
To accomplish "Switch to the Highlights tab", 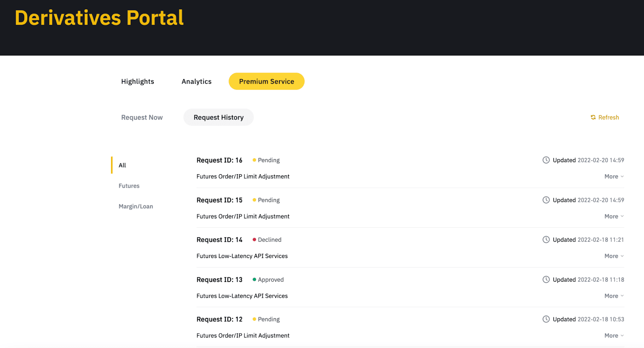I will point(138,81).
